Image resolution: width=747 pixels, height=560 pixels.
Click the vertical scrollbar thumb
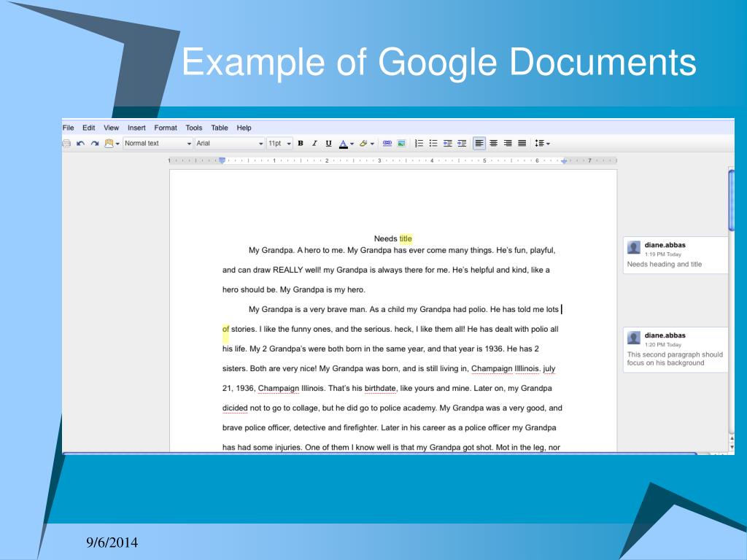(731, 201)
